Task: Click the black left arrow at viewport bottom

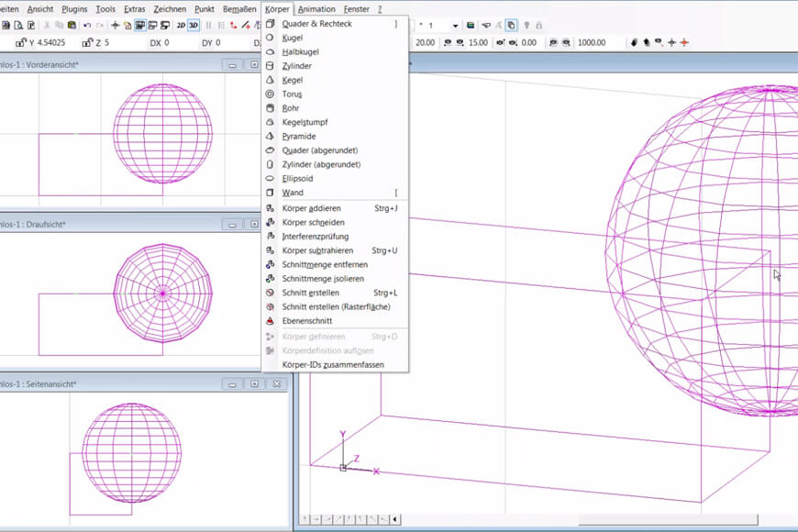Action: point(395,520)
